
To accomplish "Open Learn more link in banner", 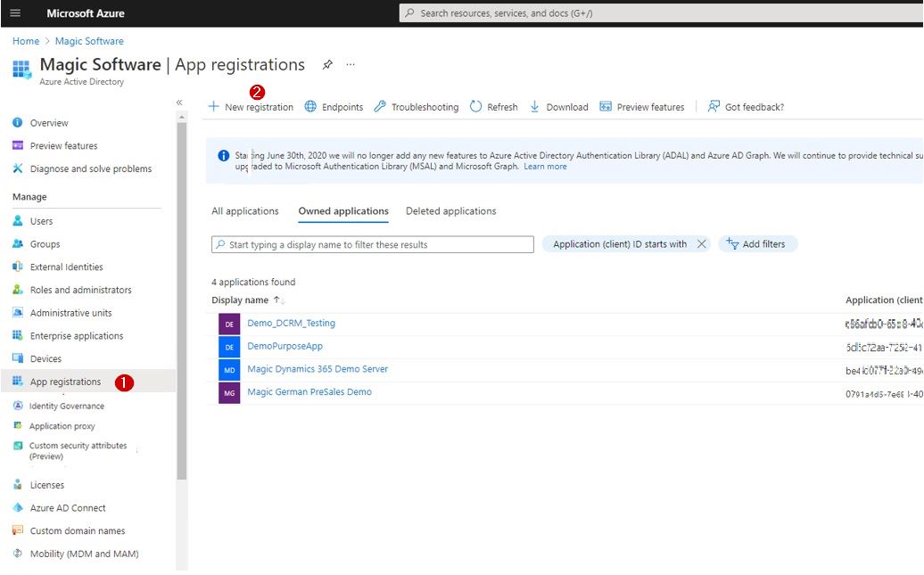I will [x=545, y=167].
